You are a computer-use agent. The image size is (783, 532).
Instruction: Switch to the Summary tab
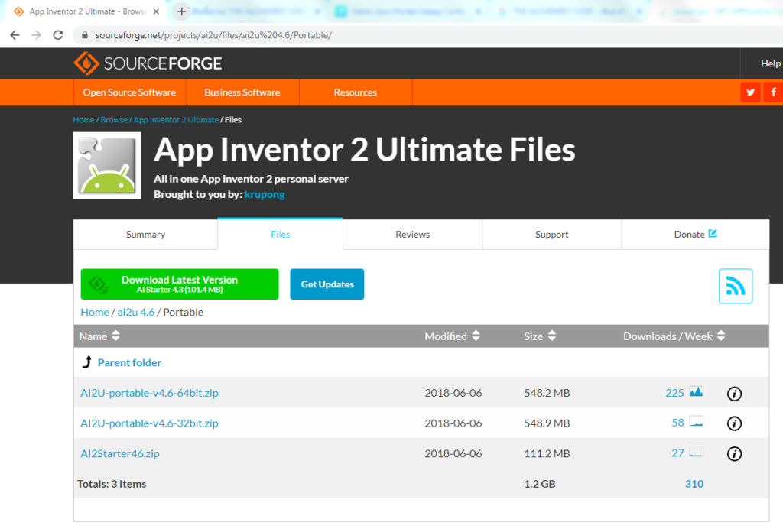(x=145, y=235)
